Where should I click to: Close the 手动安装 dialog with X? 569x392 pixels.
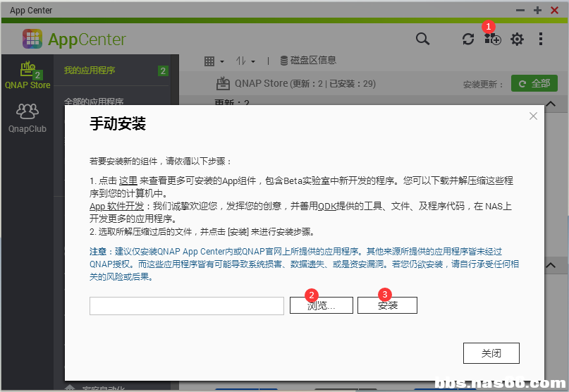(x=533, y=116)
